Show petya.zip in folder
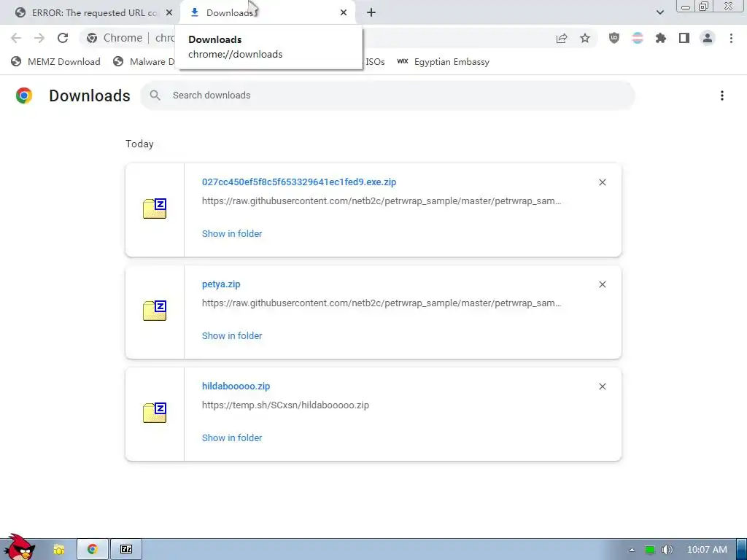747x560 pixels. point(232,335)
